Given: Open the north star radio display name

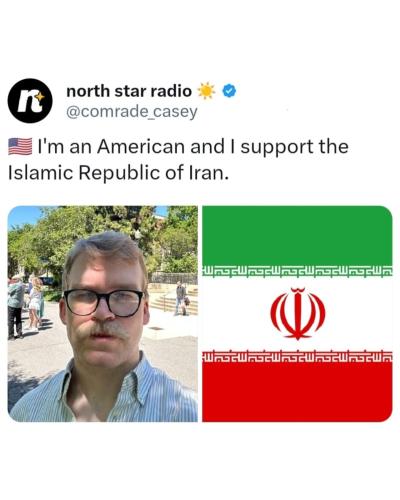Looking at the screenshot, I should (129, 91).
